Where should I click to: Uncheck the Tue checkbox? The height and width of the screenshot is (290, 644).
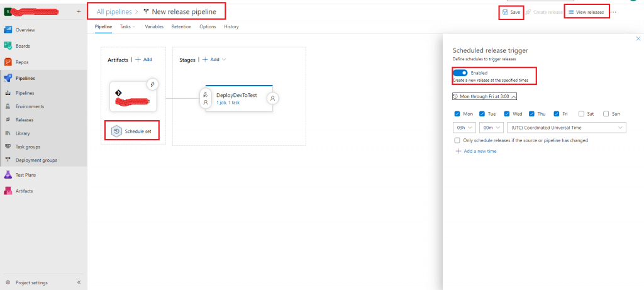(x=482, y=114)
